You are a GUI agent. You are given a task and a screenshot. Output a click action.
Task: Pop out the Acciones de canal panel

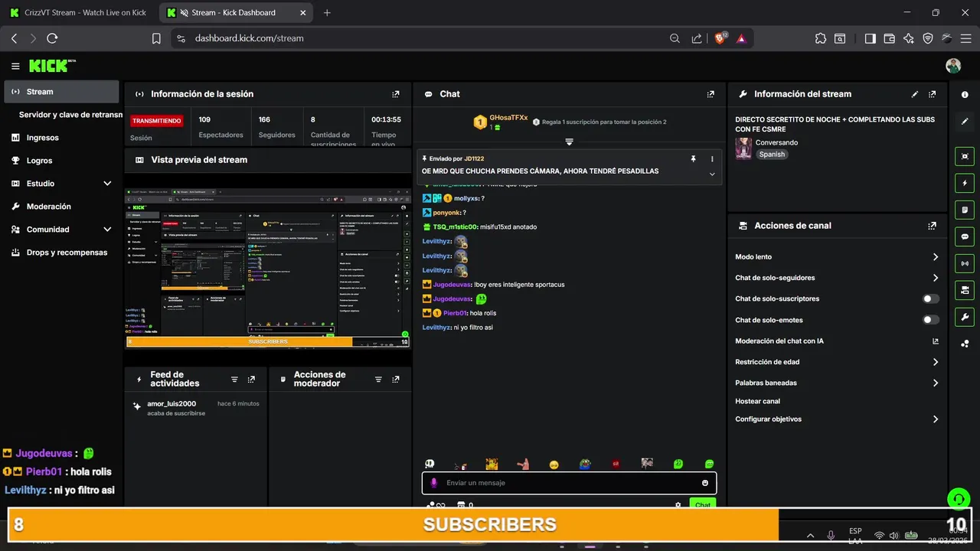(932, 226)
